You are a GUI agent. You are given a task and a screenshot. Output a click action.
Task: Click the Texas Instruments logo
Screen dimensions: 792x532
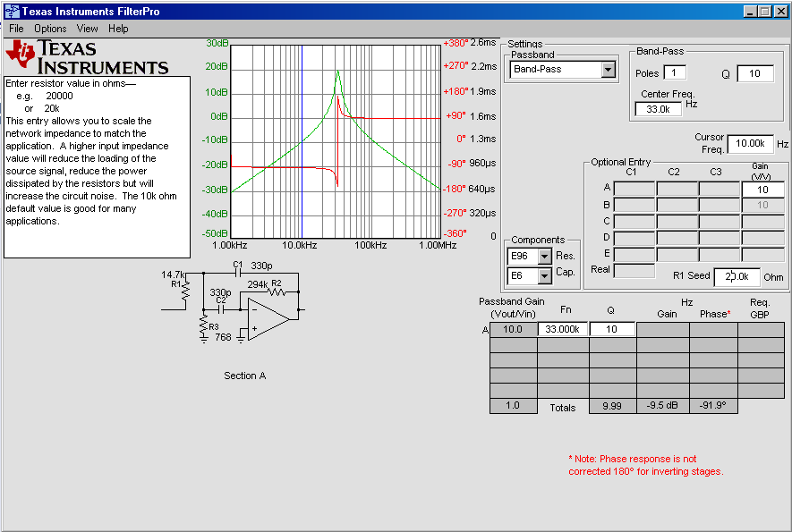tap(87, 57)
